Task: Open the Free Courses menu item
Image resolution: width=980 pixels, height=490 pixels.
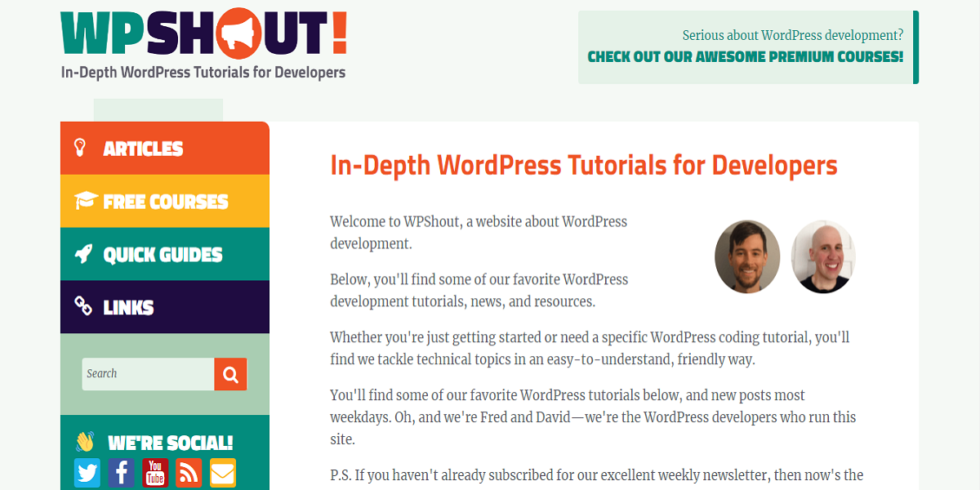Action: (164, 201)
